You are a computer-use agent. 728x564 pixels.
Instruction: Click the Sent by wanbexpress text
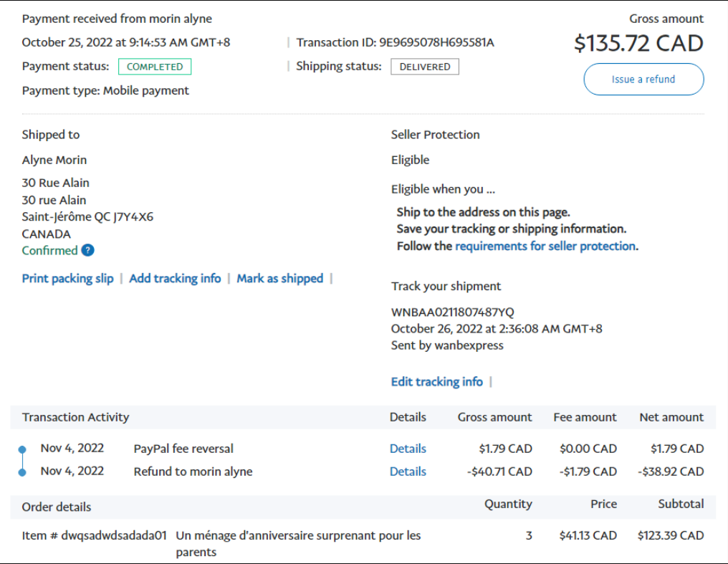click(447, 345)
